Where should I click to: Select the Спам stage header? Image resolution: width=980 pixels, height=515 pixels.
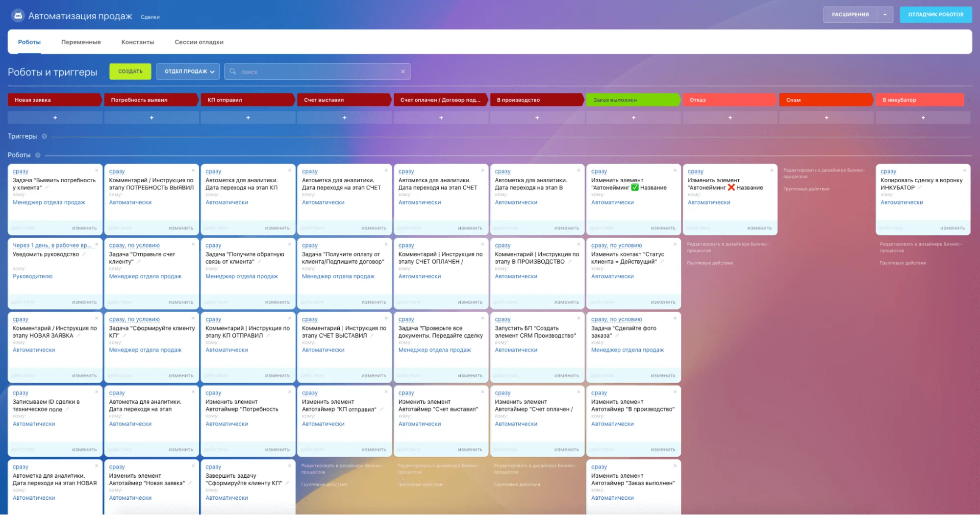click(826, 100)
